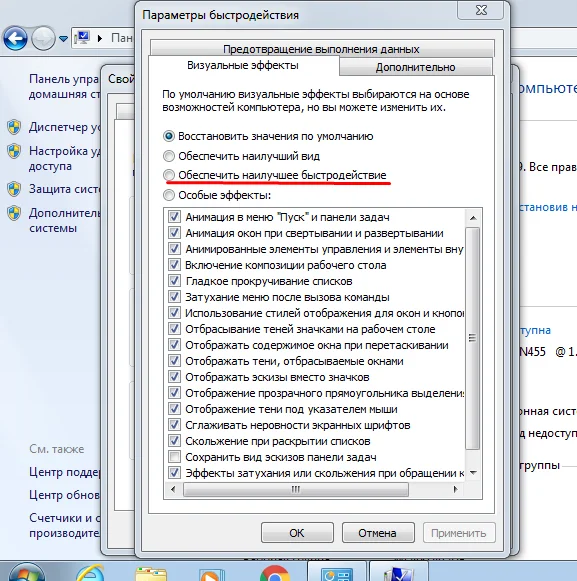Click the horizontal scroll-right arrow in effects list
577x581 pixels.
pos(456,489)
